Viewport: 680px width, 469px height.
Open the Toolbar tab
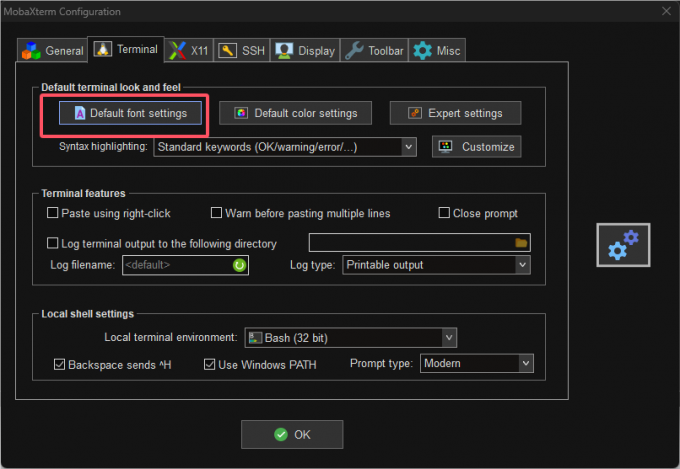click(x=374, y=51)
